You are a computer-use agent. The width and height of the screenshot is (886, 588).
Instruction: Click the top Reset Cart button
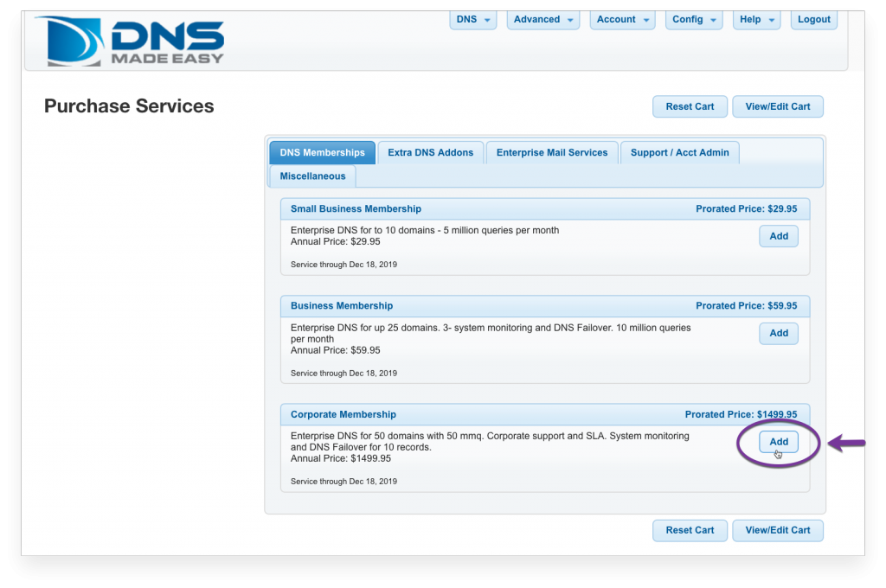(x=690, y=106)
